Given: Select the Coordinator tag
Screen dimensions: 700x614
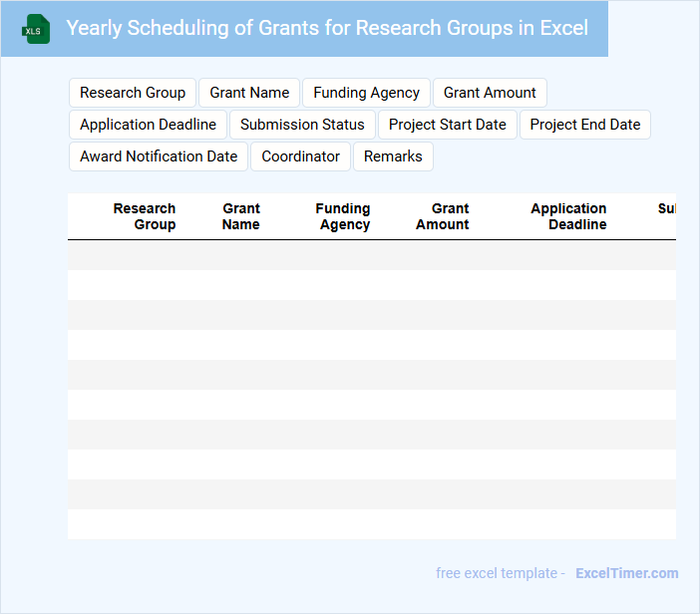Looking at the screenshot, I should tap(300, 156).
